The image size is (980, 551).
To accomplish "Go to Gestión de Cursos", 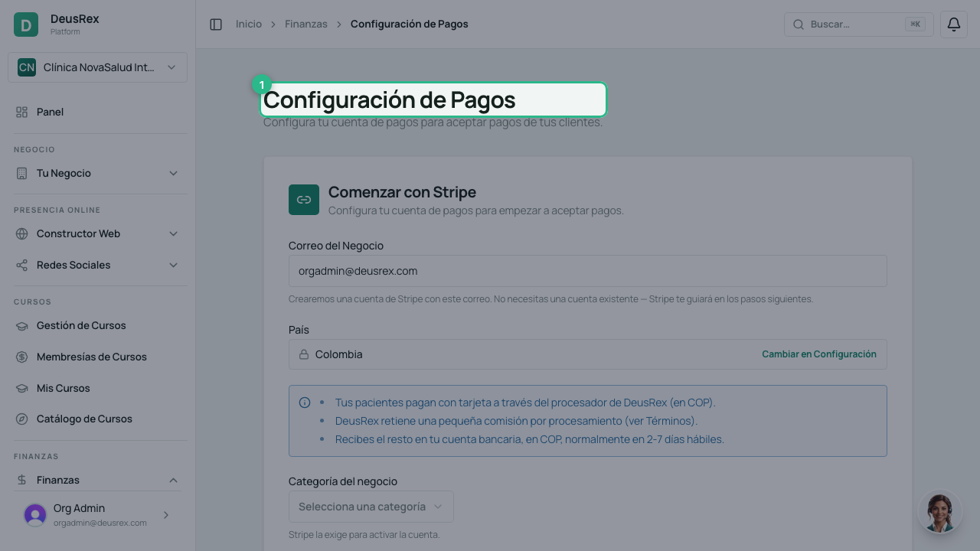I will pyautogui.click(x=98, y=325).
